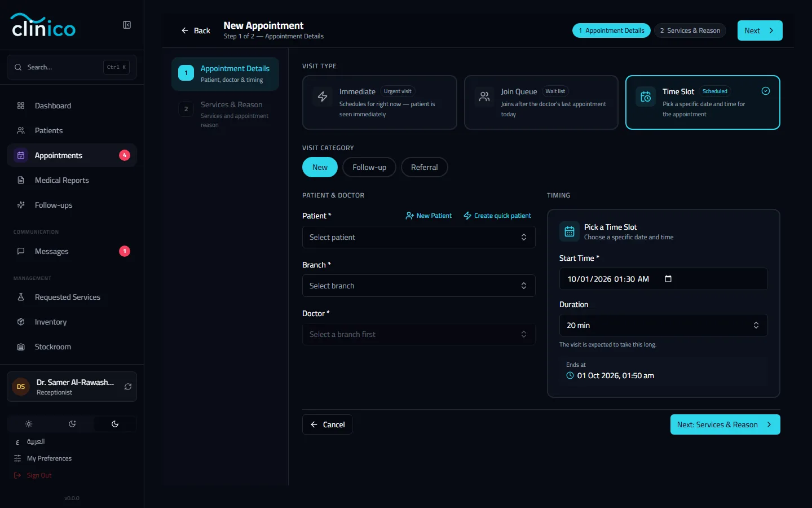The width and height of the screenshot is (812, 508).
Task: Click the Search field in the sidebar
Action: (x=72, y=67)
